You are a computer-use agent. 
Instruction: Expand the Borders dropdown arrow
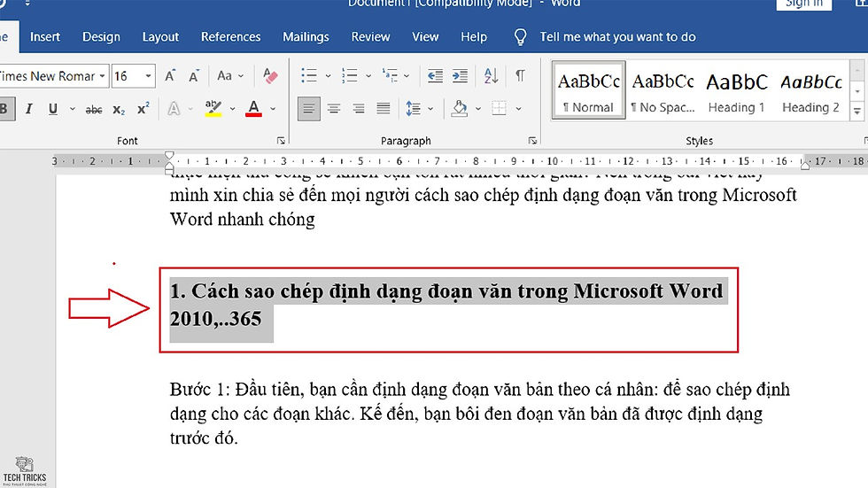(518, 109)
